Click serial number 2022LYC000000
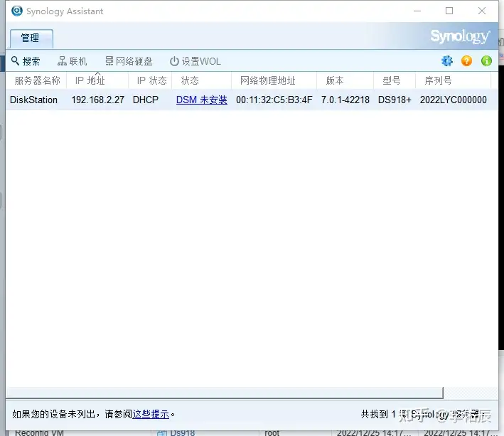The width and height of the screenshot is (504, 436). click(x=454, y=100)
